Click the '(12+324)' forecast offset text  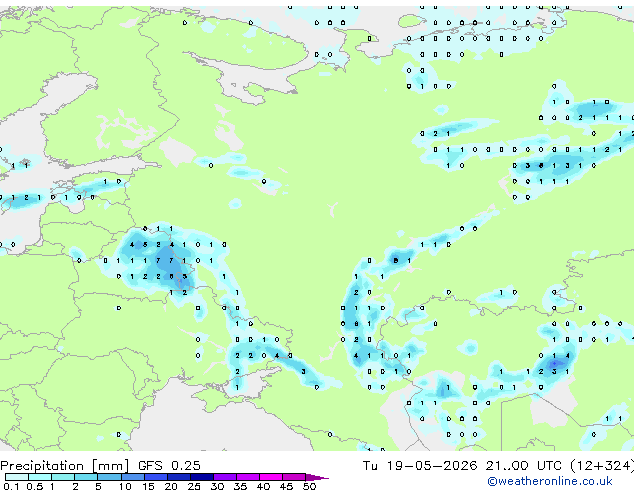point(602,466)
